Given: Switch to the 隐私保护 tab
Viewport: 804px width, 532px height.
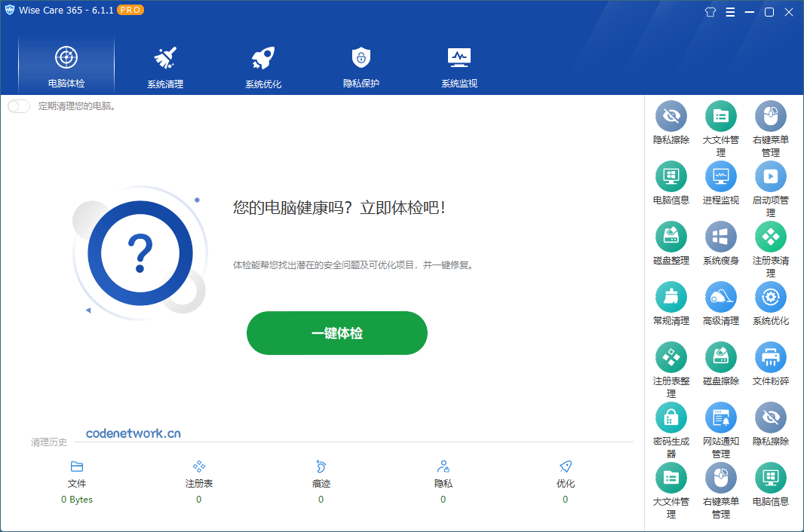Looking at the screenshot, I should (361, 66).
